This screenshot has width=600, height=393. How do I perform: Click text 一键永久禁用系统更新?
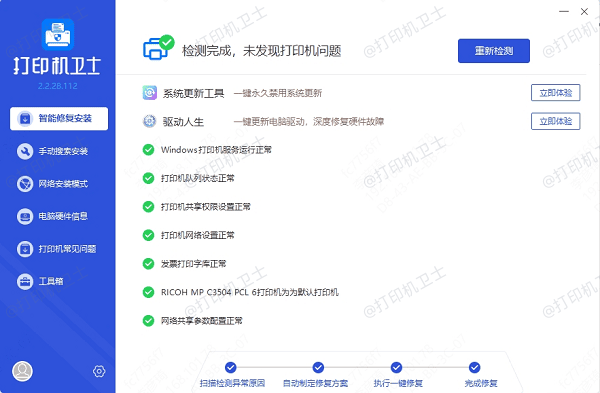click(278, 93)
